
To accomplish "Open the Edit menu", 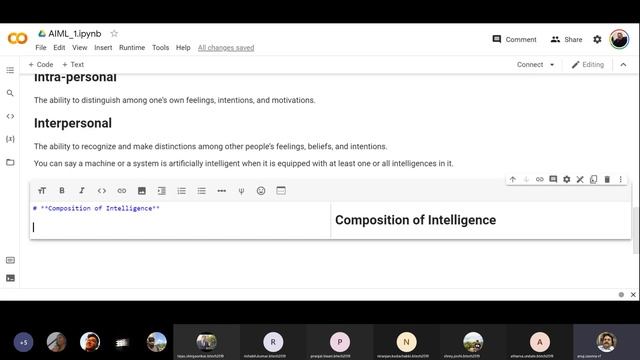I will (x=59, y=48).
